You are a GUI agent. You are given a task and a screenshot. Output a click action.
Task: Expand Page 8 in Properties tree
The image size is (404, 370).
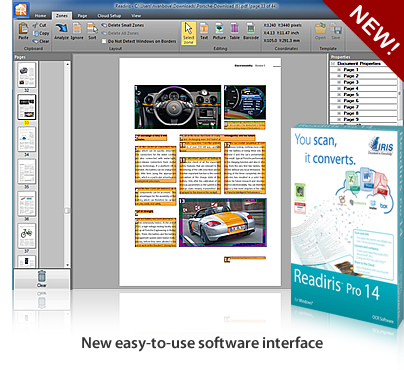point(339,113)
